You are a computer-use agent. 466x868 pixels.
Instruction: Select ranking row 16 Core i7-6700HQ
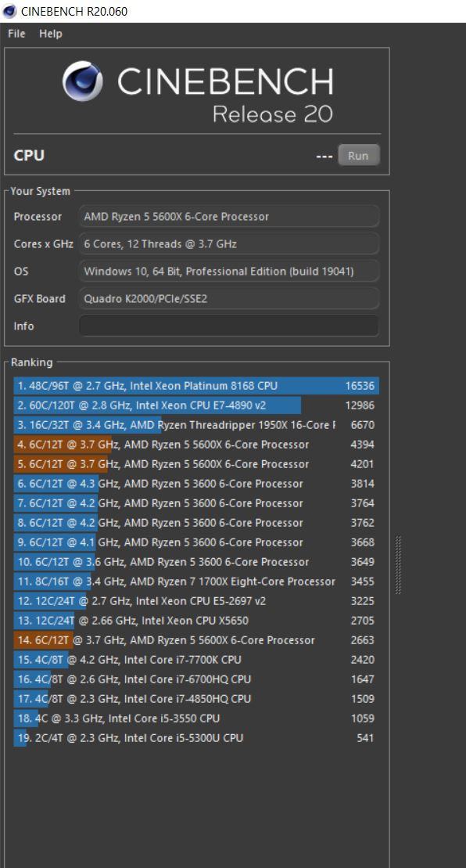196,679
